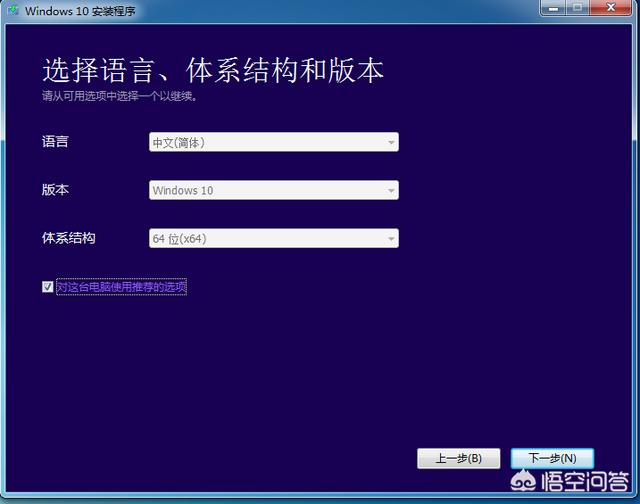The width and height of the screenshot is (640, 504).
Task: Click the 体系结构 field label
Action: (69, 238)
